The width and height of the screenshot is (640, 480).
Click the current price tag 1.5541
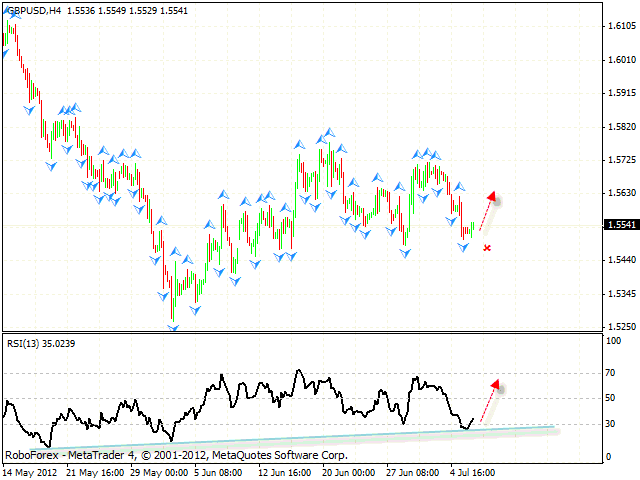[x=619, y=225]
